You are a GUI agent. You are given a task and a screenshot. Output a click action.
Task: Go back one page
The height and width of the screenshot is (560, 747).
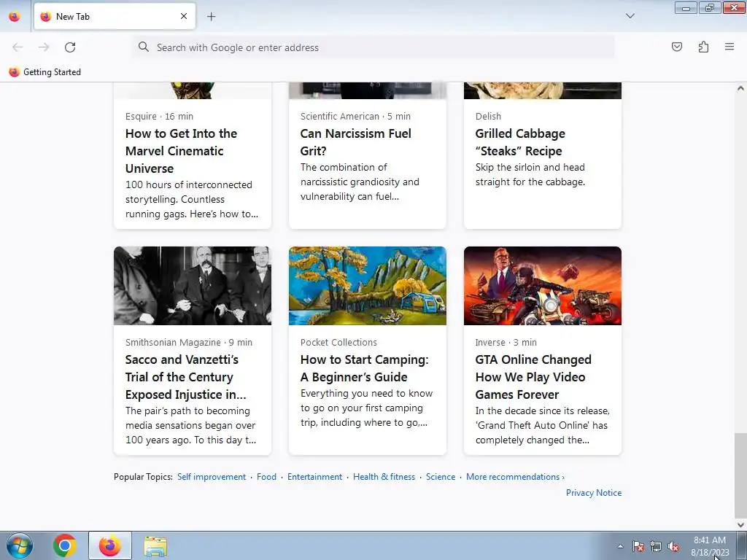click(x=18, y=47)
